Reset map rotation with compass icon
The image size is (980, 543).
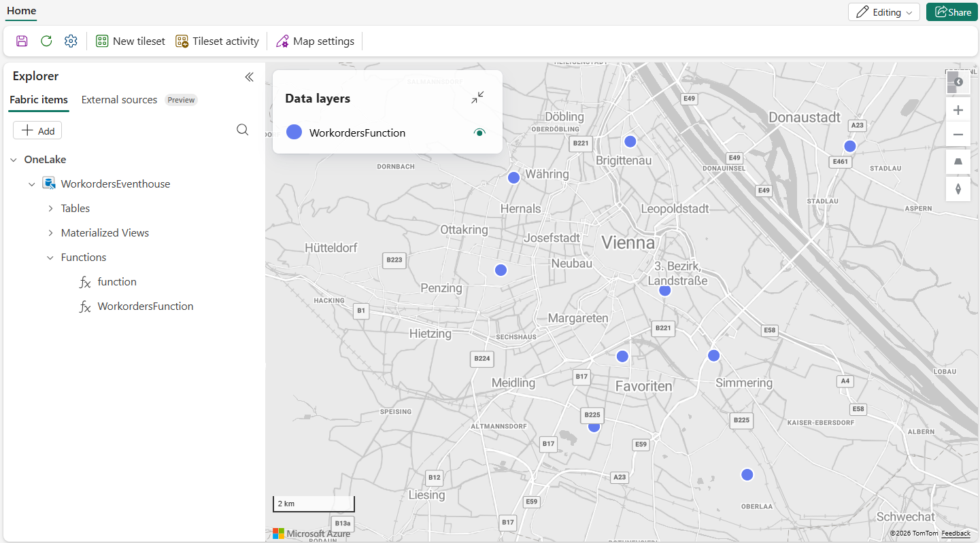click(958, 188)
